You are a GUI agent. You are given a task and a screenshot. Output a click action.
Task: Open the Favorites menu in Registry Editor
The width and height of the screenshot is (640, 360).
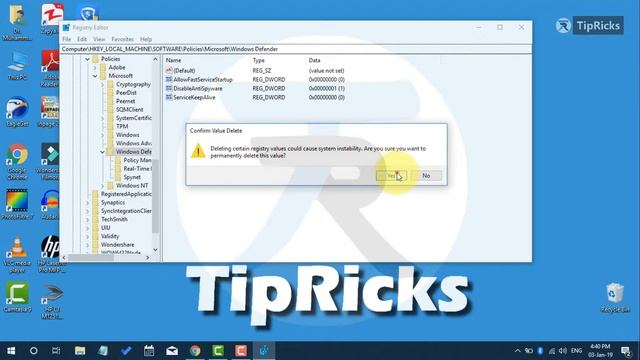click(x=122, y=39)
